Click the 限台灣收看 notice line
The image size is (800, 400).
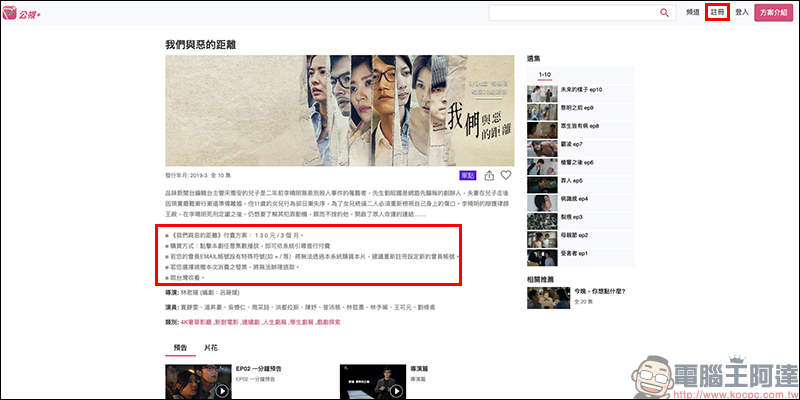tap(185, 277)
